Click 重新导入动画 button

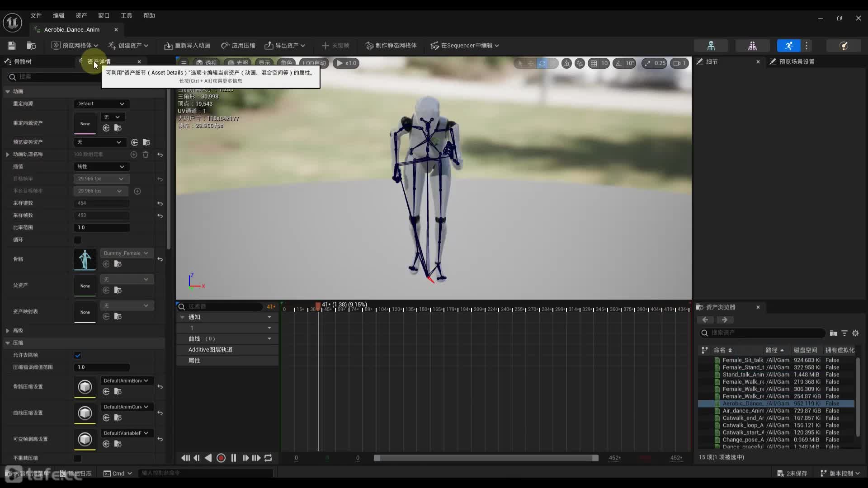tap(187, 45)
